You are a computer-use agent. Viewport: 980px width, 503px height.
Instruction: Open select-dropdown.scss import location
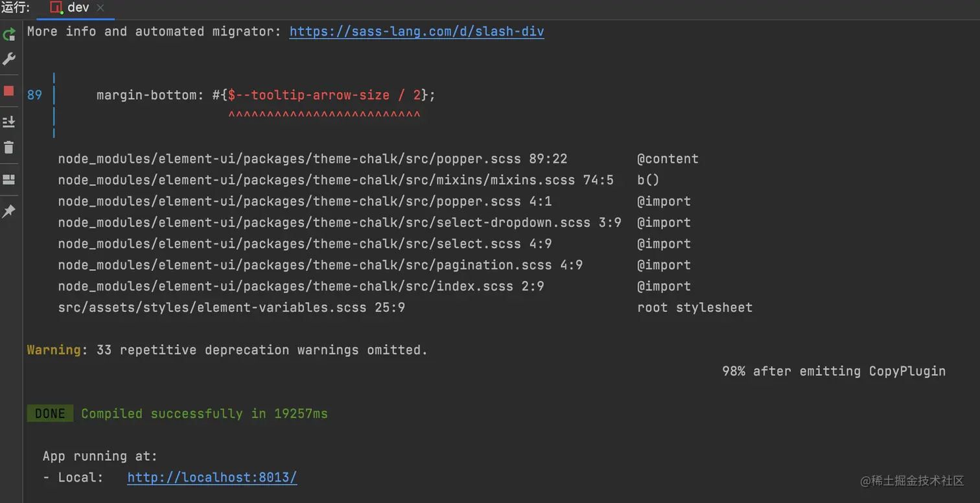339,222
